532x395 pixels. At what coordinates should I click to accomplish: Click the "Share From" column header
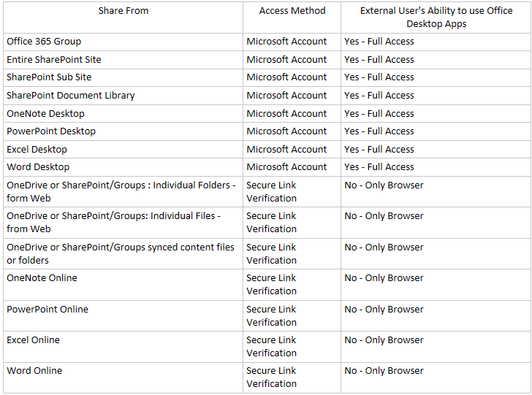coord(122,11)
